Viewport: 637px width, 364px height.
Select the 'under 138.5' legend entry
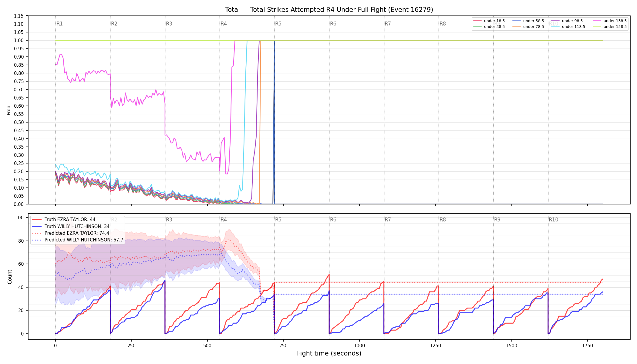[610, 21]
